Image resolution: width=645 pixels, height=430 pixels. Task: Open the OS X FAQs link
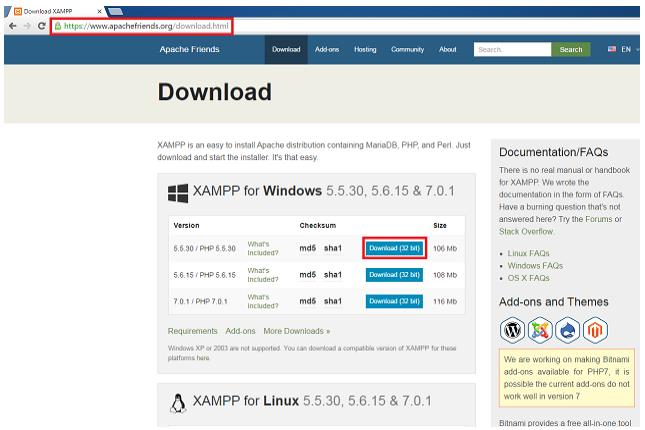tap(529, 278)
